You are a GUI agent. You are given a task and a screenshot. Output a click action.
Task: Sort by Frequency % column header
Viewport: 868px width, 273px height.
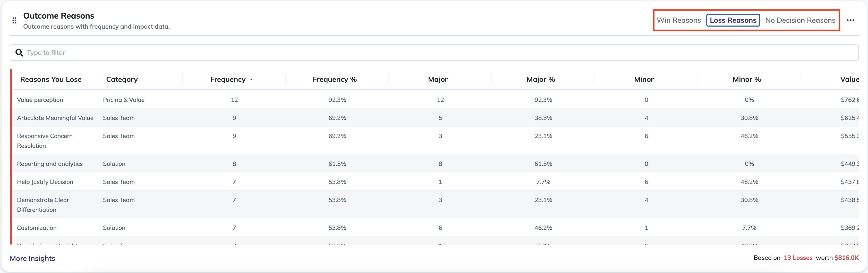coord(335,79)
